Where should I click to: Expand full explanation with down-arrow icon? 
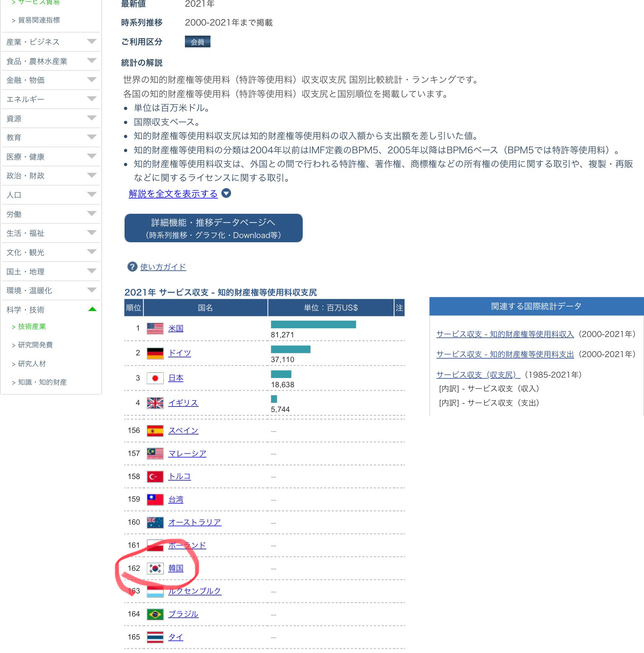pos(226,194)
